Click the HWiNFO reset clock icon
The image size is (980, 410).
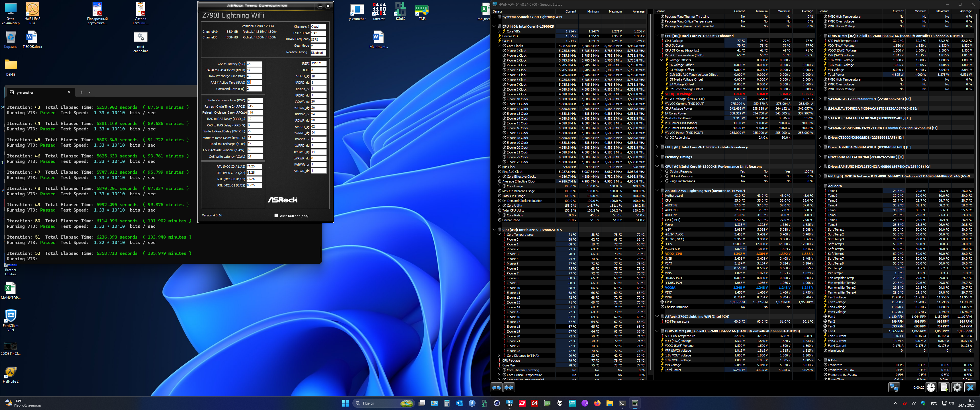tap(931, 388)
